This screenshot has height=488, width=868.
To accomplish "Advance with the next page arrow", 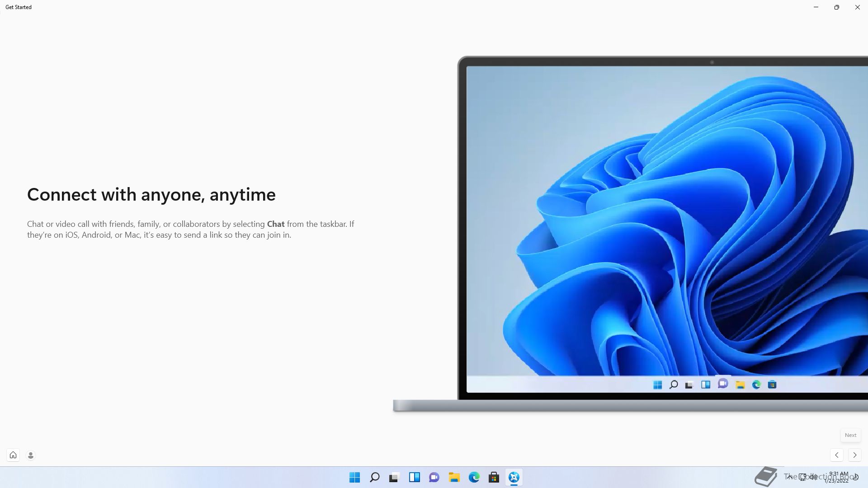I will [854, 455].
